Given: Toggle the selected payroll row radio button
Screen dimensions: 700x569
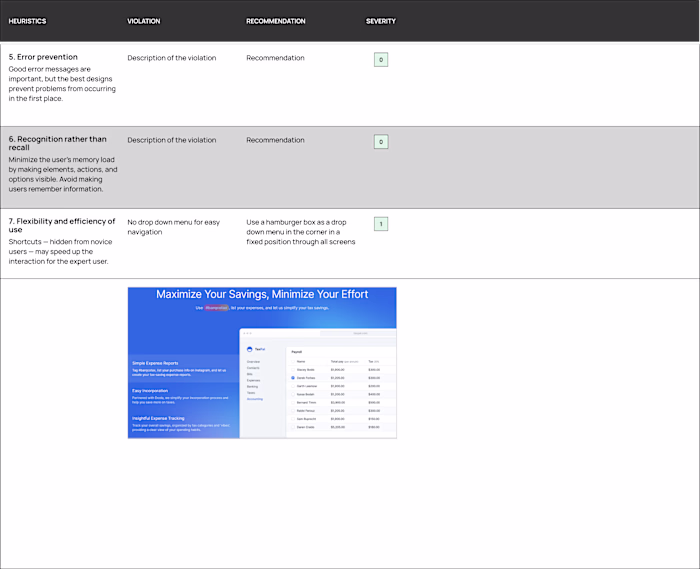Looking at the screenshot, I should [x=293, y=378].
